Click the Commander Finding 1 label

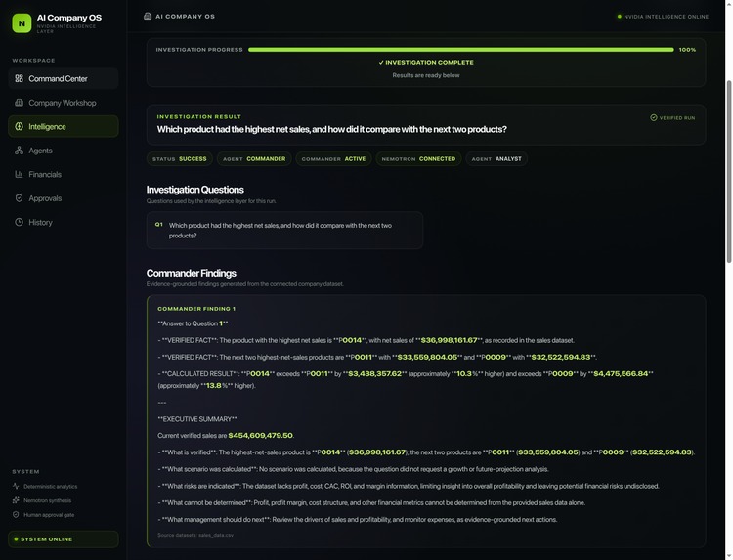[x=196, y=309]
